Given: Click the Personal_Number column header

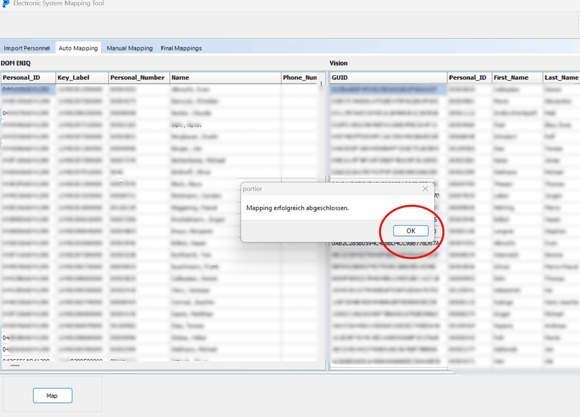Looking at the screenshot, I should point(139,77).
